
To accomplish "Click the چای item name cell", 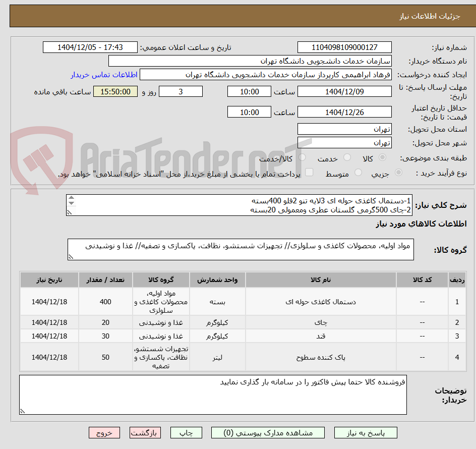I will tap(321, 322).
